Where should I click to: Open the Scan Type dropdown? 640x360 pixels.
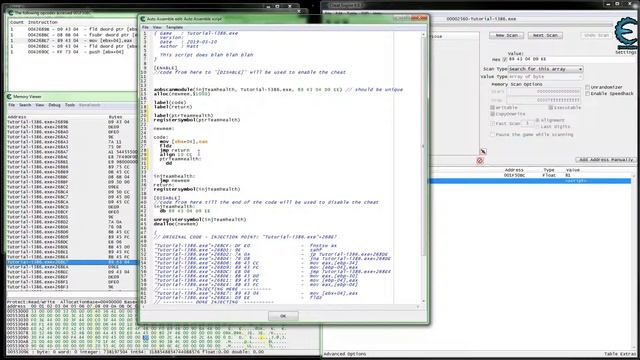coord(545,69)
